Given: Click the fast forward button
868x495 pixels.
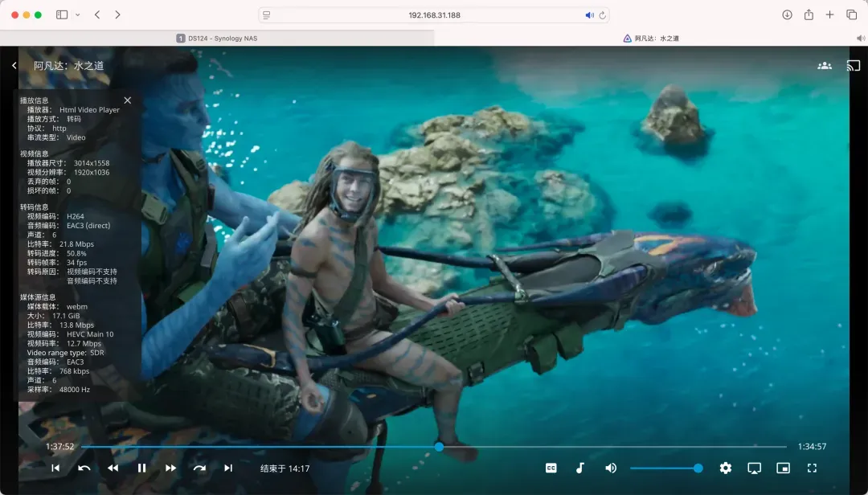Looking at the screenshot, I should (170, 468).
